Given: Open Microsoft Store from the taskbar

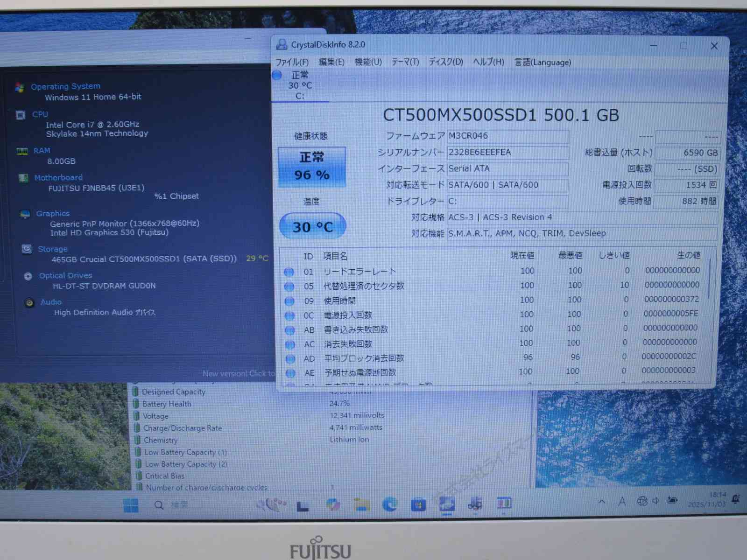Looking at the screenshot, I should point(418,504).
